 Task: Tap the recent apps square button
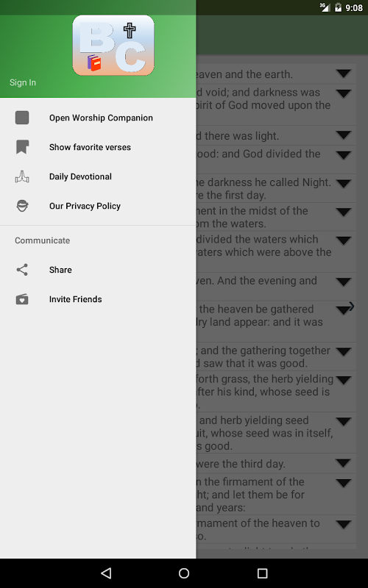coord(262,573)
